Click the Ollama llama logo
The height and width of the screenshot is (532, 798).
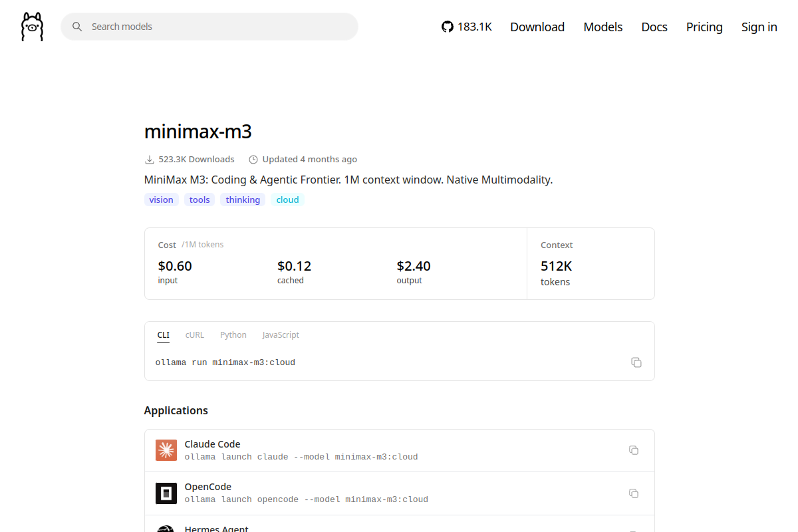click(x=32, y=27)
